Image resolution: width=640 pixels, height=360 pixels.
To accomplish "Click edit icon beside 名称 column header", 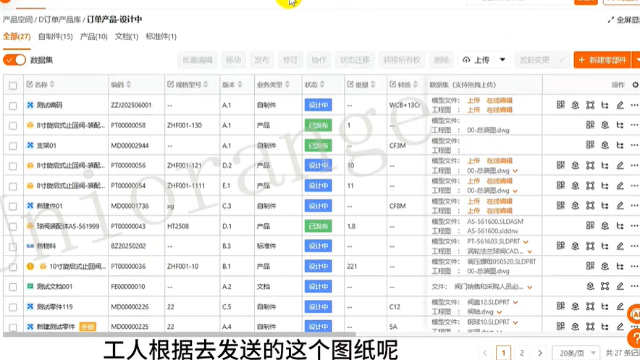I will [x=29, y=84].
